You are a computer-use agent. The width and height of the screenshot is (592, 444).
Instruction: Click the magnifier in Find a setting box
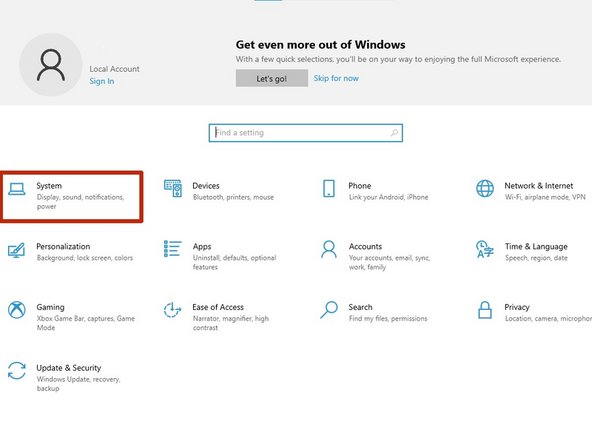coord(394,133)
